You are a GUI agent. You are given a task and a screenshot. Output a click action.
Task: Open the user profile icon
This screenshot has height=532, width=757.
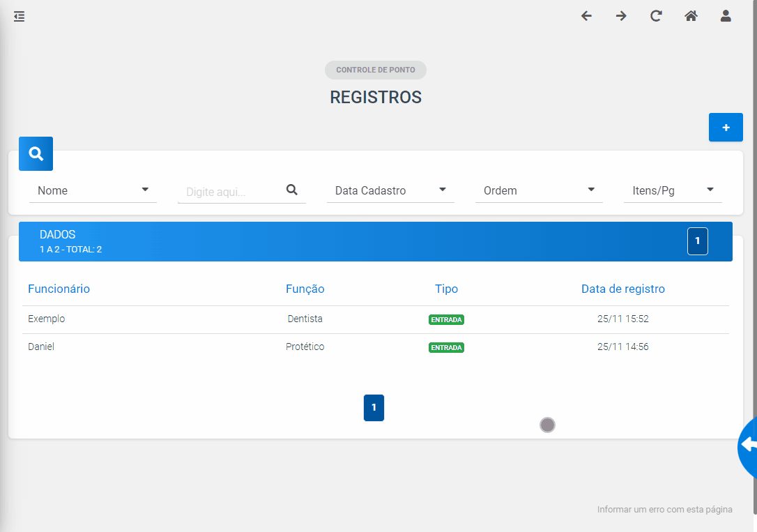(x=726, y=16)
